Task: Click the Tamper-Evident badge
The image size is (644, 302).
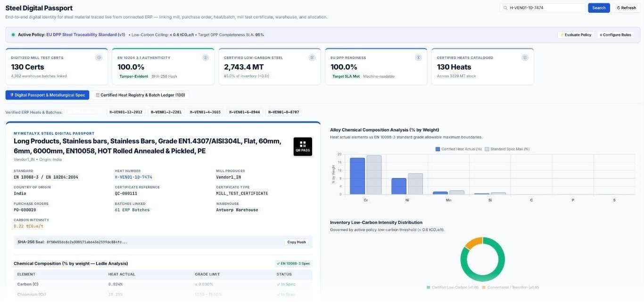Action: (x=133, y=76)
